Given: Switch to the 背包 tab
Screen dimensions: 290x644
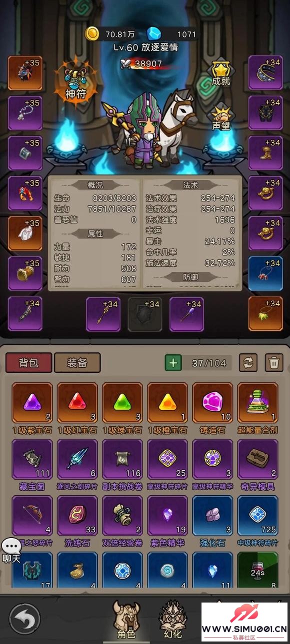Looking at the screenshot, I should 28,363.
